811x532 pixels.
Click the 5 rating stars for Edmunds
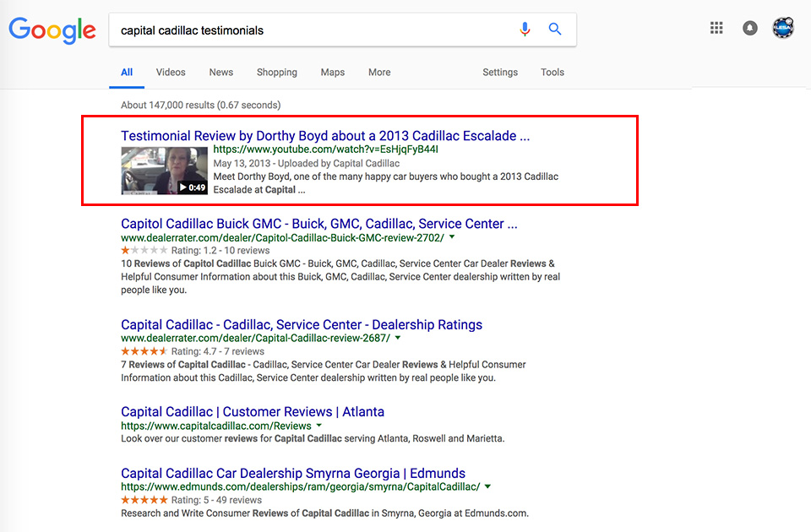click(144, 500)
